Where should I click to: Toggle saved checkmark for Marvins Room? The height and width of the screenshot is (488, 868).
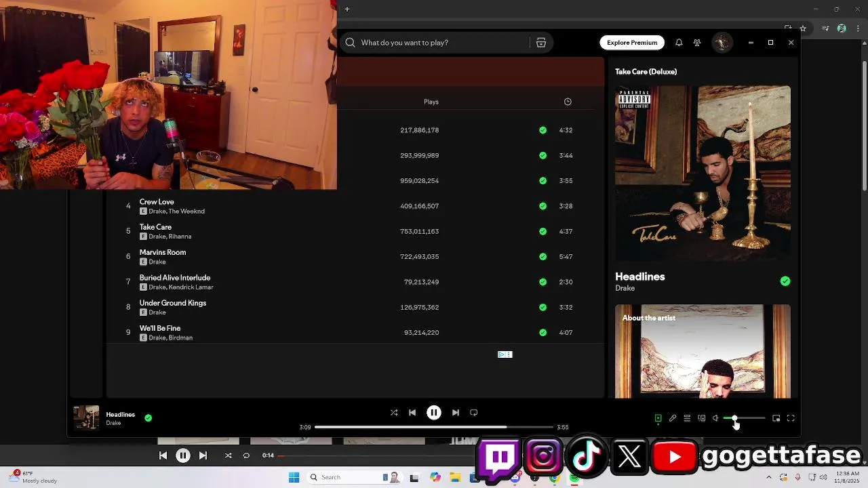(x=542, y=257)
